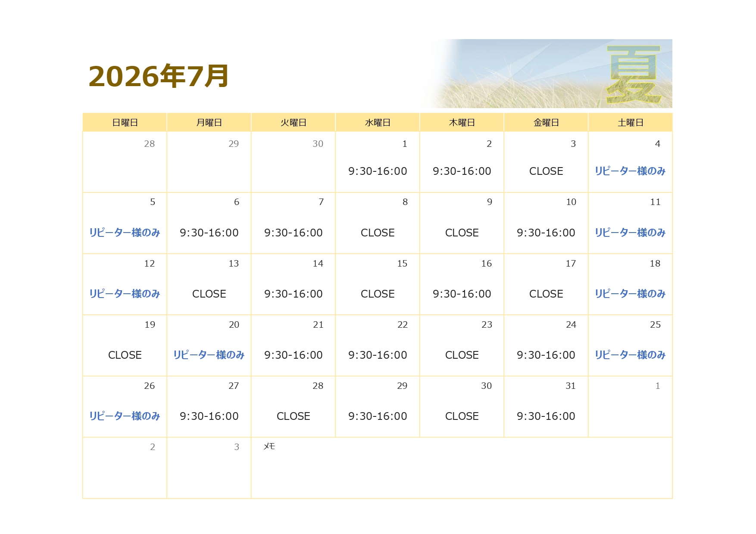Image resolution: width=756 pixels, height=534 pixels.
Task: Click the メモ notes label
Action: point(269,447)
